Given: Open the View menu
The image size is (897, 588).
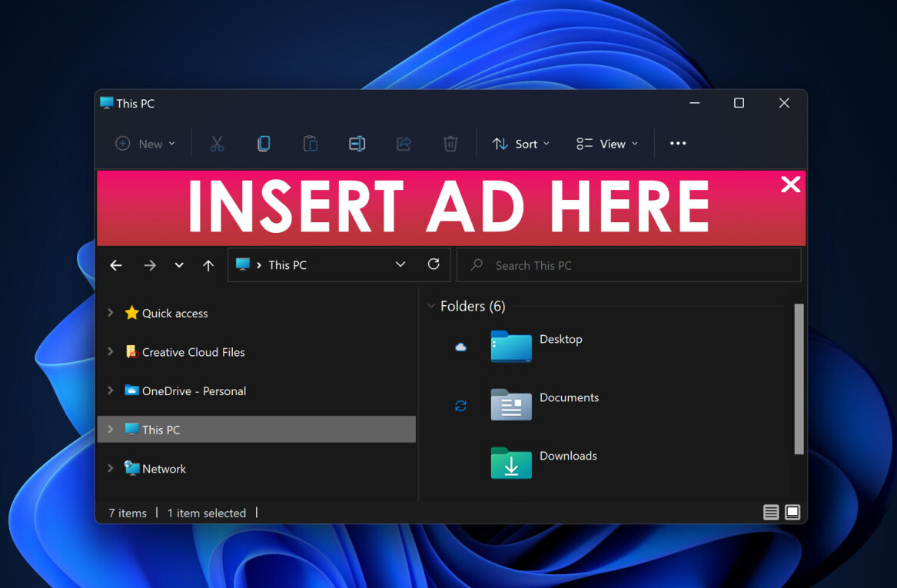Looking at the screenshot, I should click(x=607, y=144).
